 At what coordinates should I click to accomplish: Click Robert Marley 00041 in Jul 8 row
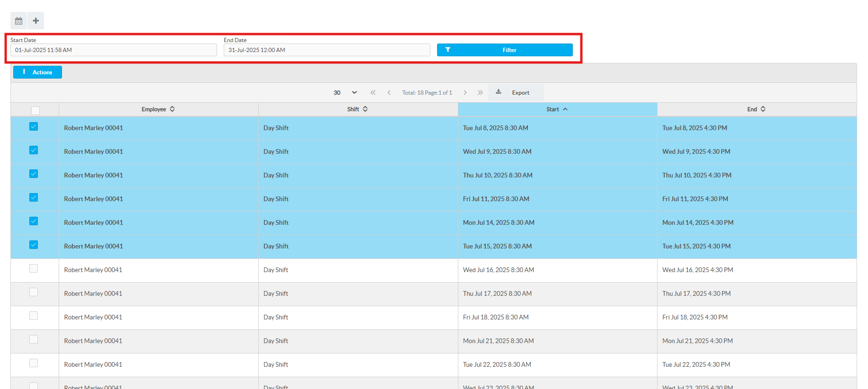click(x=94, y=128)
